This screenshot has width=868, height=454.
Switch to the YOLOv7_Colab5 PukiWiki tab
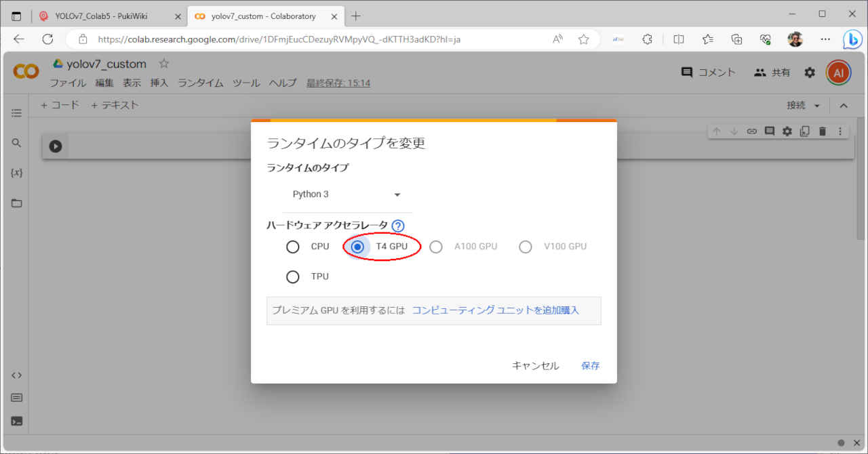(103, 16)
